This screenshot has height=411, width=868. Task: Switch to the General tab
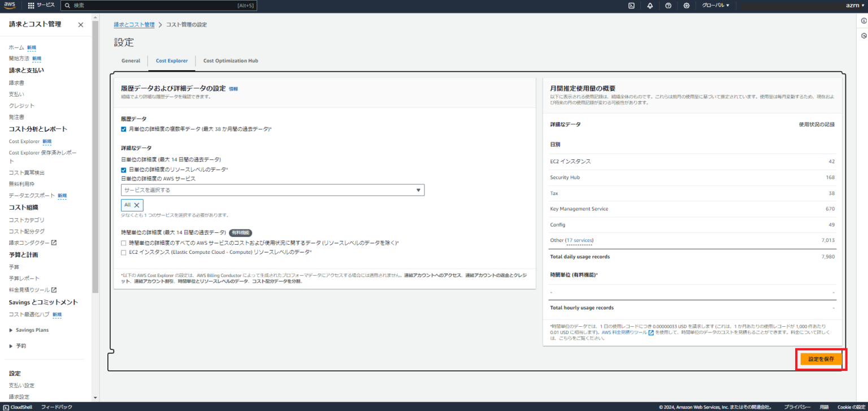[x=131, y=60]
